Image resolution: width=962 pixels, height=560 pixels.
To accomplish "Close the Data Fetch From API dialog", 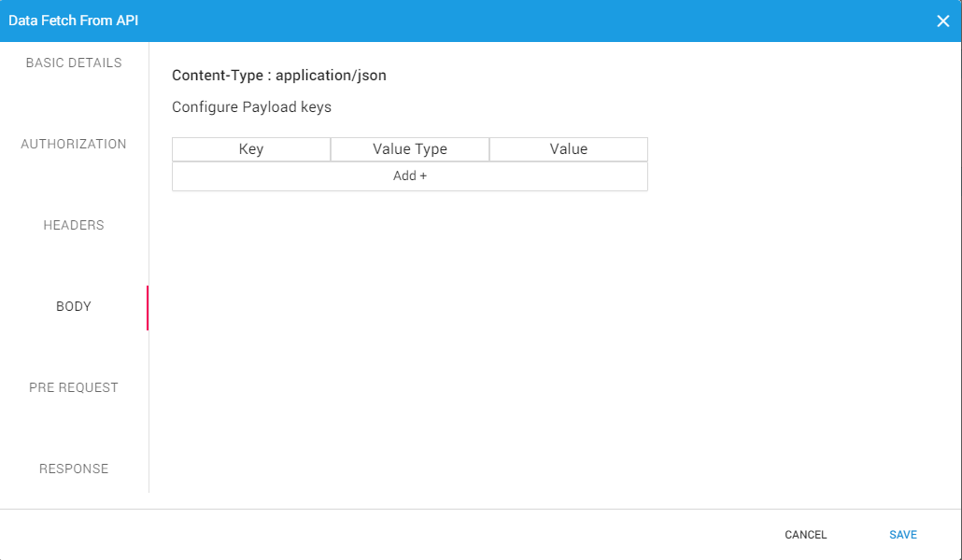I will pyautogui.click(x=942, y=21).
